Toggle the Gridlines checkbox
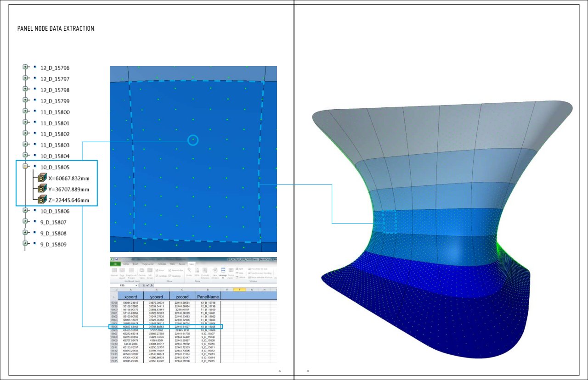 point(157,276)
